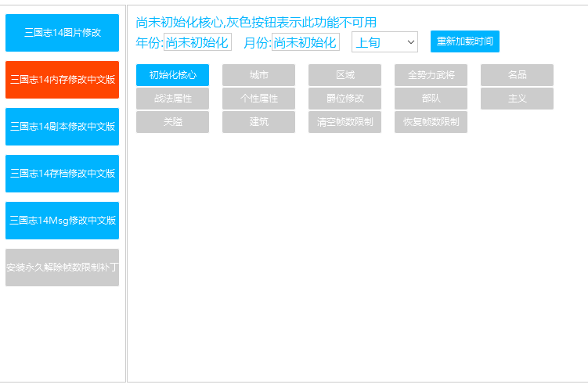Click 恢复帧数限制 button

(431, 122)
